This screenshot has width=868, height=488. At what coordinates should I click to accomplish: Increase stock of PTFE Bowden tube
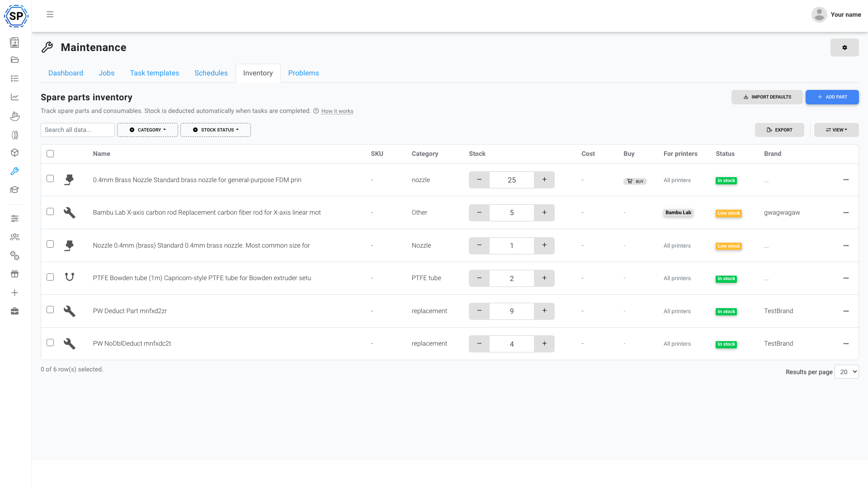[544, 278]
